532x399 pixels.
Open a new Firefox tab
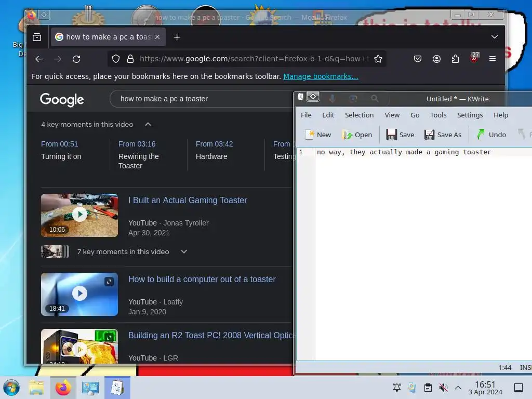(177, 37)
